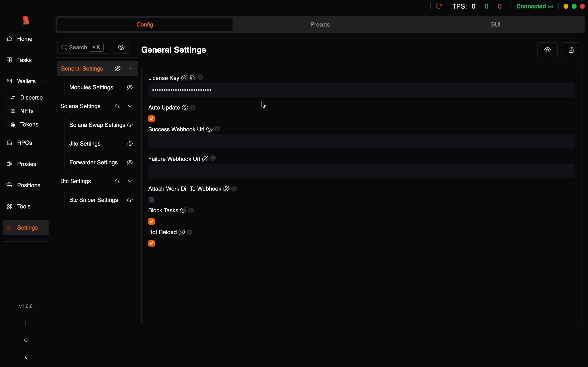Show info tooltip for Auto Update
588x367 pixels.
coord(193,107)
